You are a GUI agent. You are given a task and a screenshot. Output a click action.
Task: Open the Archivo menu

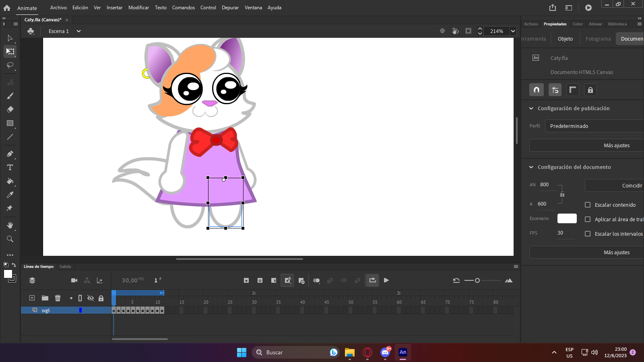pos(58,8)
